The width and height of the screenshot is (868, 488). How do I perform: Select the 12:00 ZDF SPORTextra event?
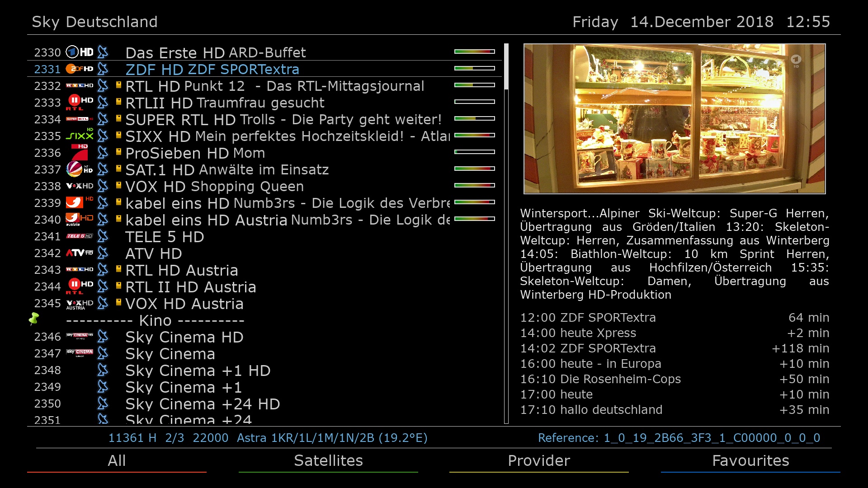[675, 318]
